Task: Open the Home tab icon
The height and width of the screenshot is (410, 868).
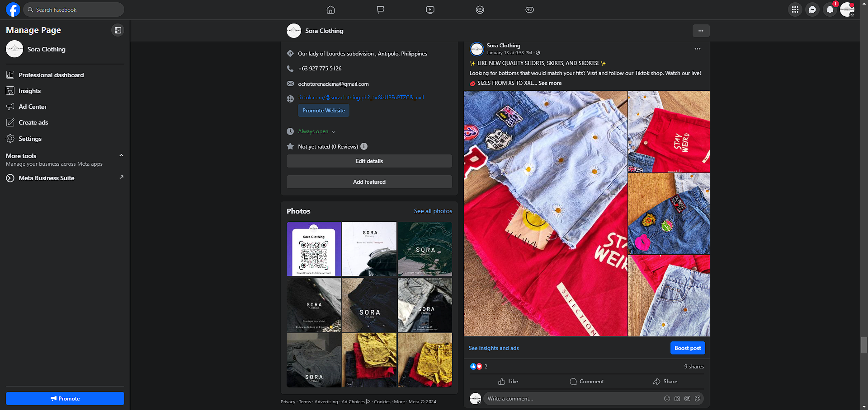Action: click(331, 9)
